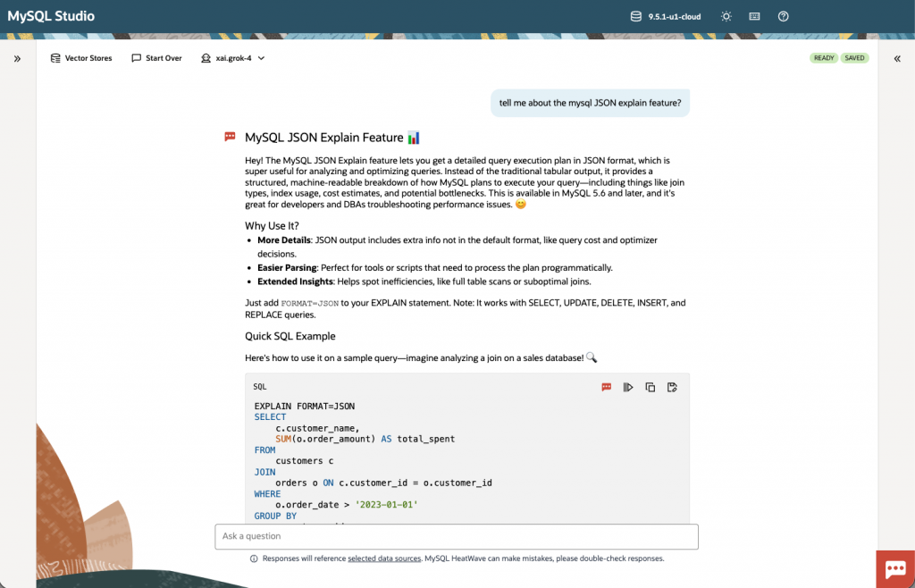Open the help question mark icon
Viewport: 915px width, 588px height.
pyautogui.click(x=783, y=16)
